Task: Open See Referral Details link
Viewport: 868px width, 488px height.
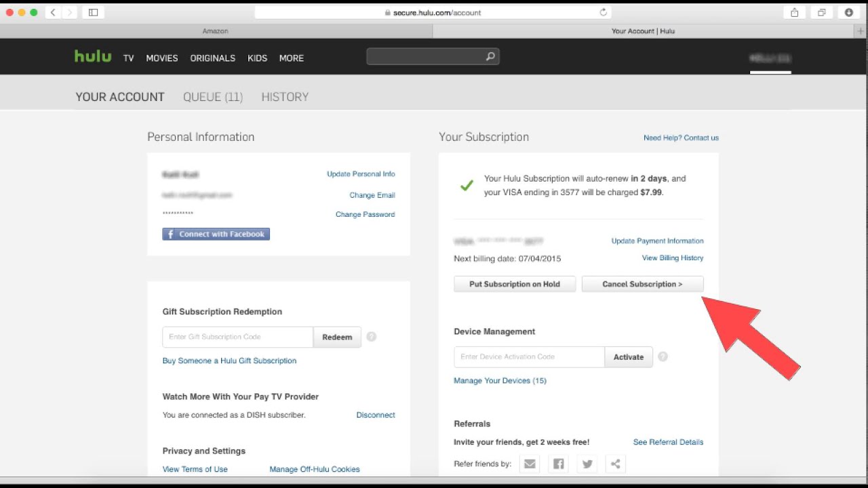Action: coord(668,442)
